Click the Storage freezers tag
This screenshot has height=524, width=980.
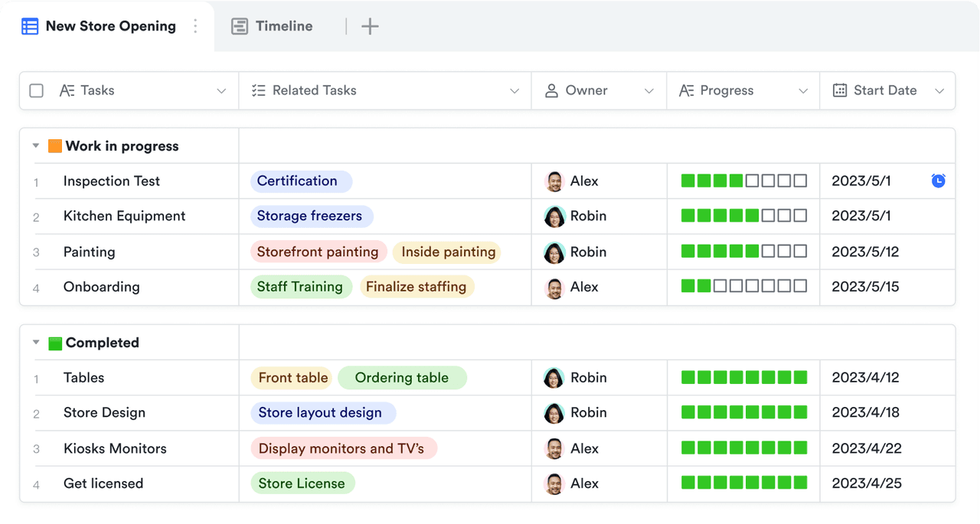312,216
